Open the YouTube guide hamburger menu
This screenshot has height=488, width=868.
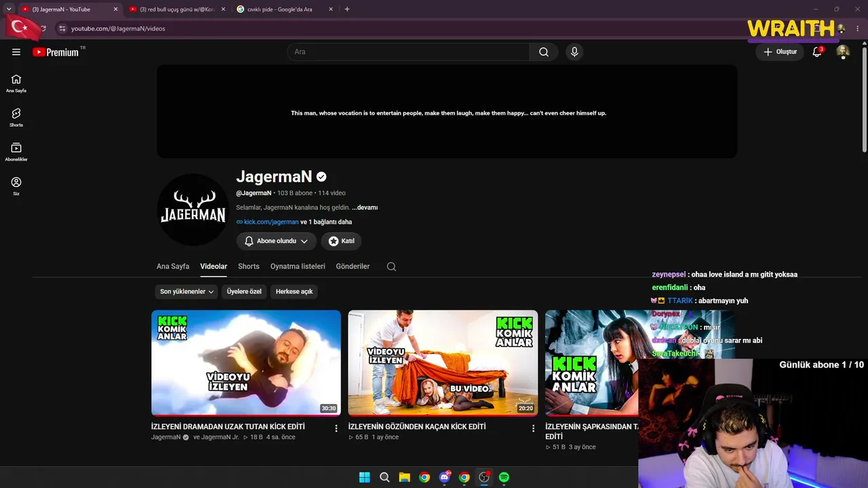coord(16,52)
